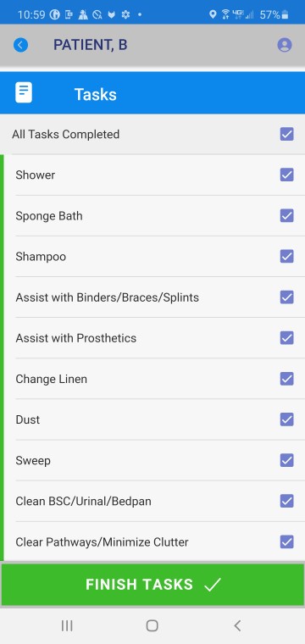Image resolution: width=305 pixels, height=644 pixels.
Task: Tap Android recent apps icon
Action: 67,625
